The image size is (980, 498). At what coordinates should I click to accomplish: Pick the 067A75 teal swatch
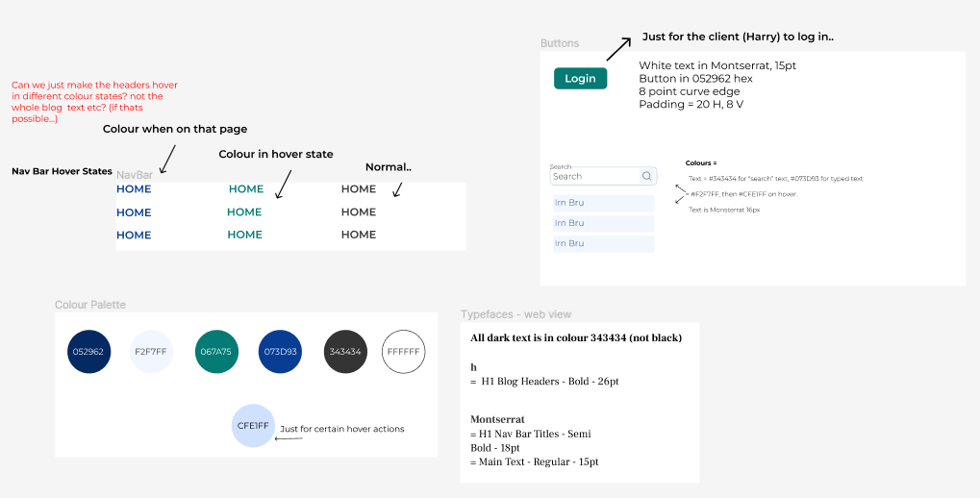coord(216,352)
